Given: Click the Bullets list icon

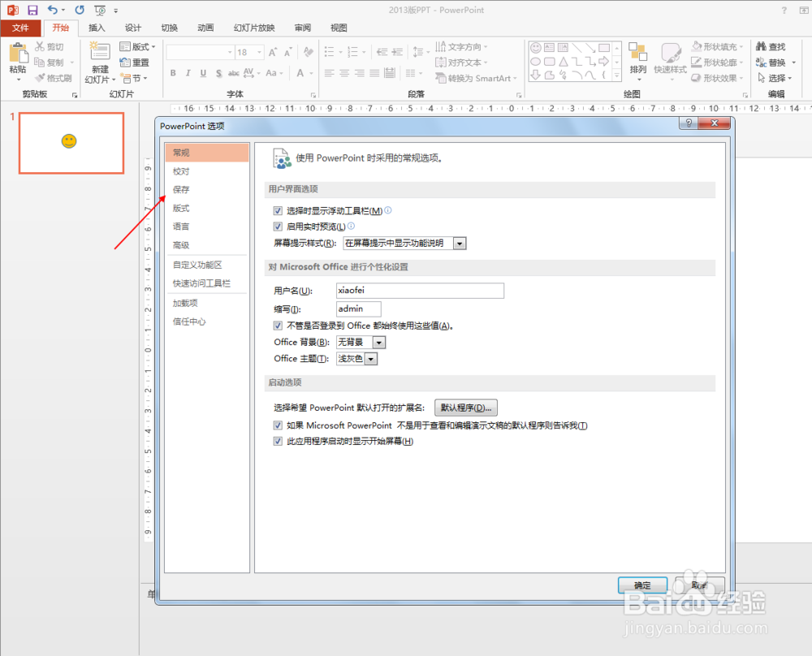Looking at the screenshot, I should pos(330,52).
